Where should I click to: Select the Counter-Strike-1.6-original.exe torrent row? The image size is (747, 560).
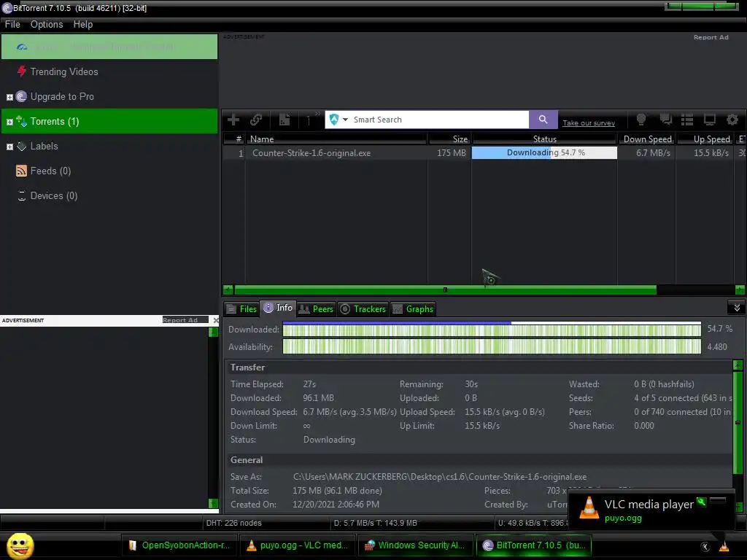pos(484,153)
